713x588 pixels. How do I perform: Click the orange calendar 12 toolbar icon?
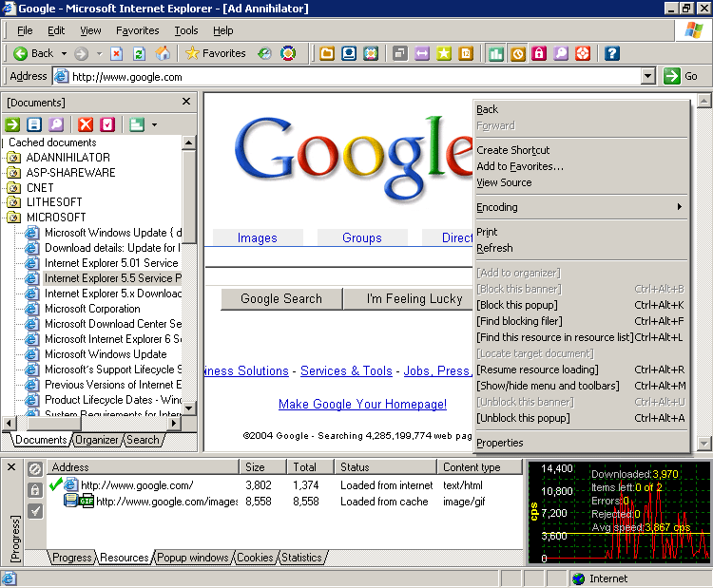tap(466, 53)
